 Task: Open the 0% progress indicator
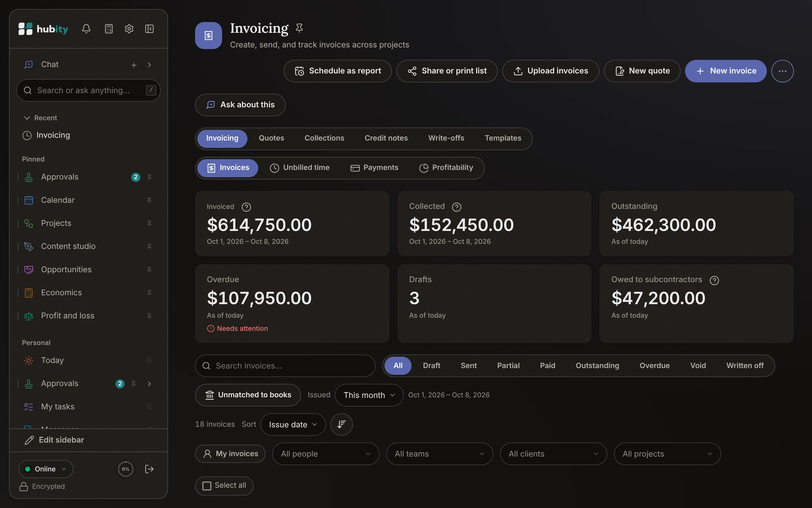126,469
